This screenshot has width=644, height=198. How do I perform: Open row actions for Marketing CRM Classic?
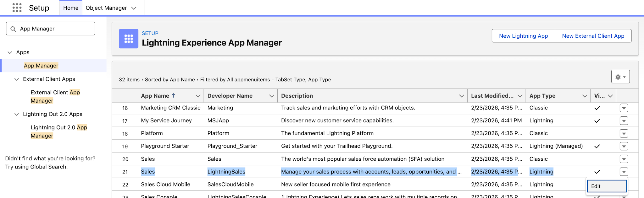point(624,108)
